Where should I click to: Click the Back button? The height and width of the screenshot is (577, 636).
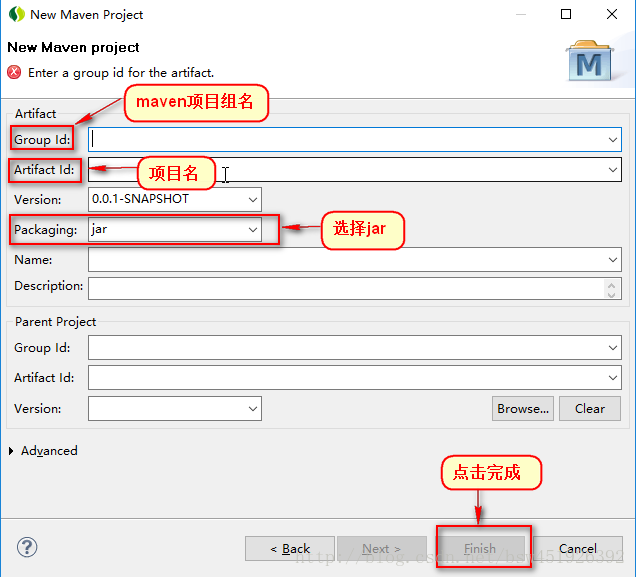point(290,549)
